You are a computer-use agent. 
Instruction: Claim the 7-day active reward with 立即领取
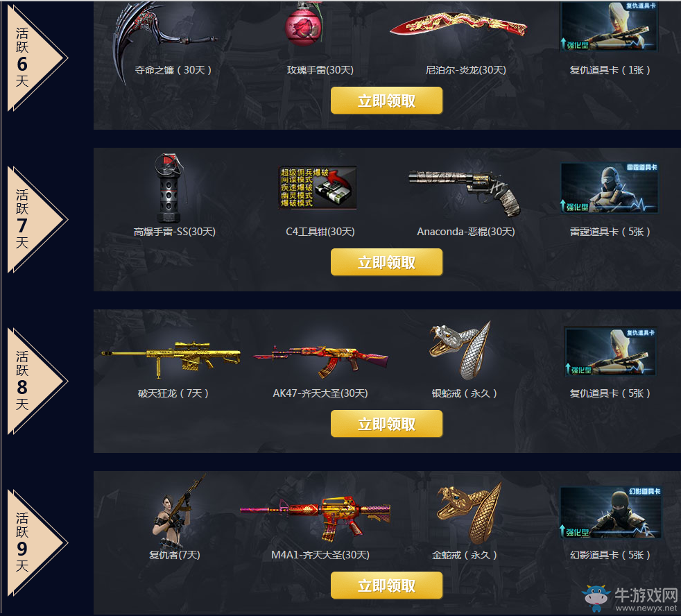coord(386,262)
